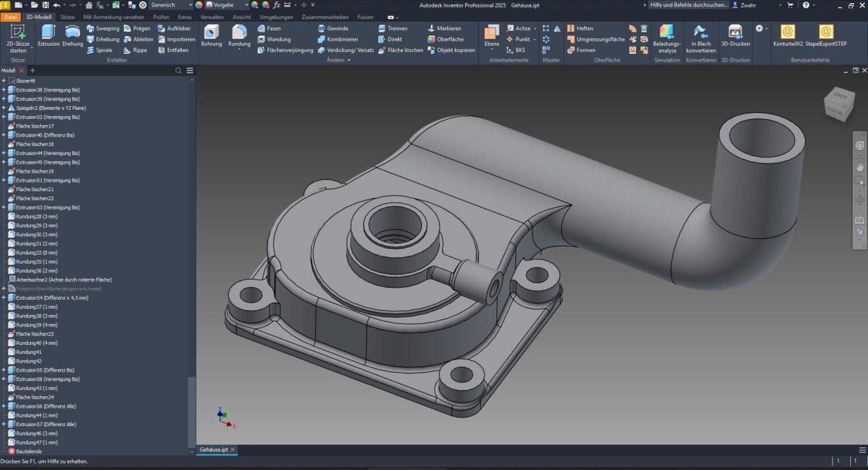The height and width of the screenshot is (470, 868).
Task: Select the Wandung (shell) tool
Action: point(274,39)
